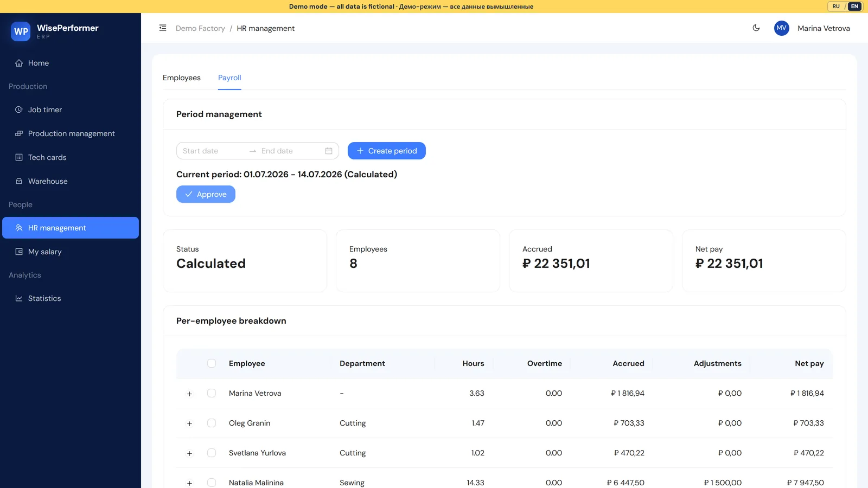
Task: Go to Home in the sidebar
Action: coord(71,63)
